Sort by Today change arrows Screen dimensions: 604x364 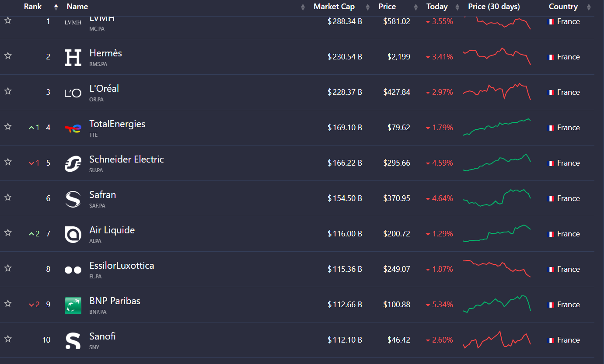pyautogui.click(x=457, y=7)
